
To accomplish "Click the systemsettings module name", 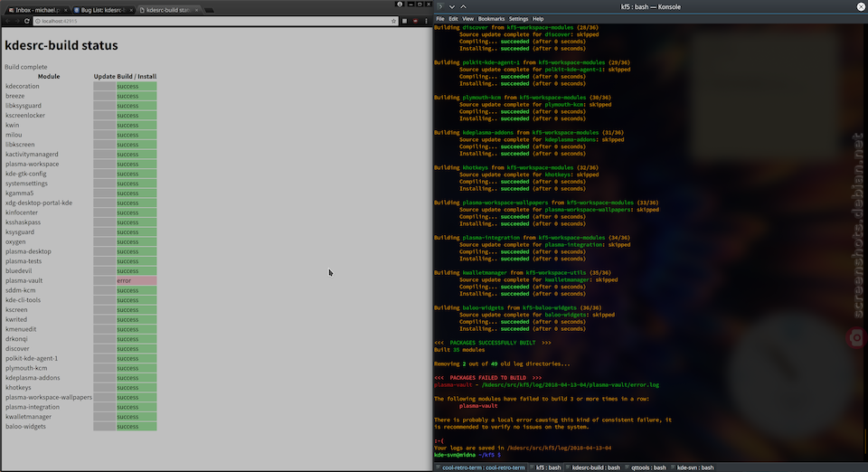I will click(26, 184).
